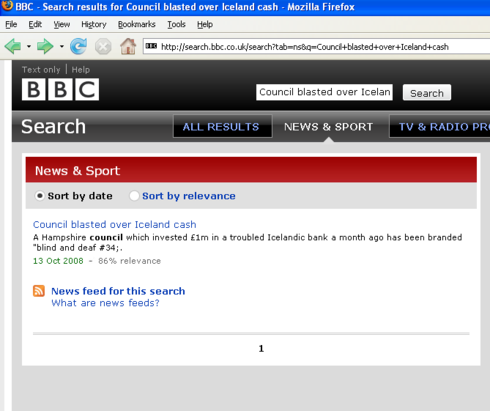
Task: Switch to the NEWS & SPORT tab
Action: pyautogui.click(x=328, y=127)
